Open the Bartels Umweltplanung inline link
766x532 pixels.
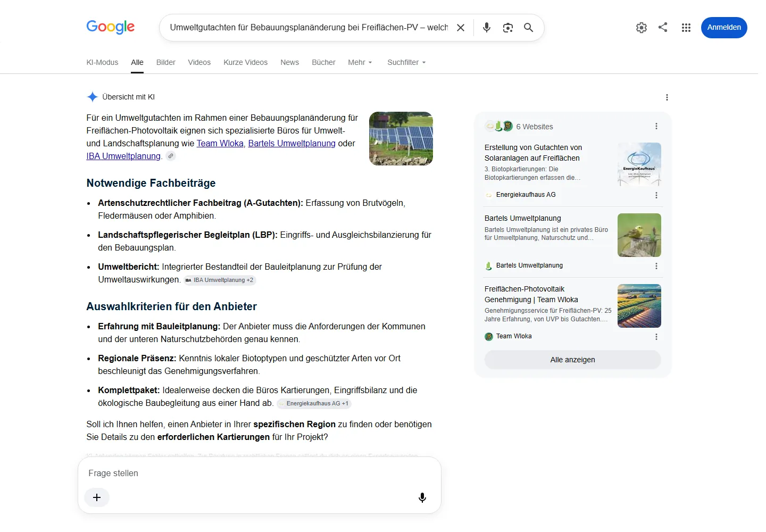point(292,143)
